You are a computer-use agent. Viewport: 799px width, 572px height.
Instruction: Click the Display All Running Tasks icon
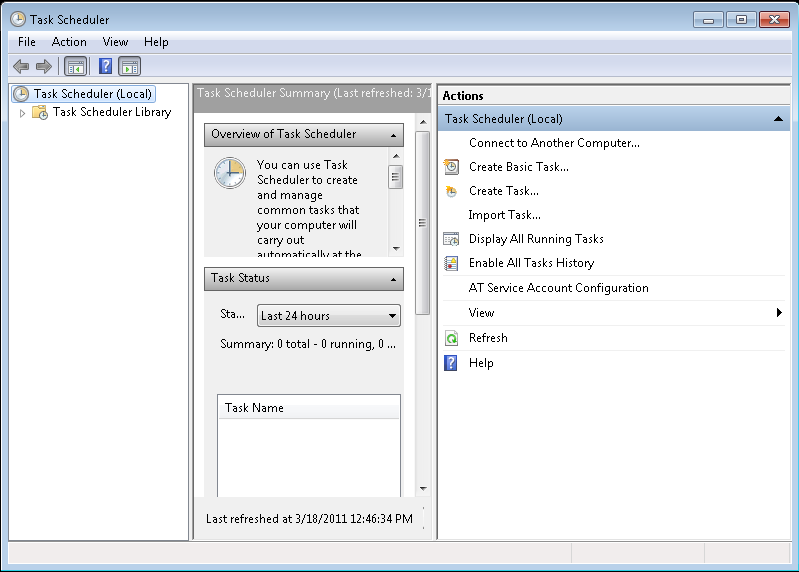coord(451,239)
